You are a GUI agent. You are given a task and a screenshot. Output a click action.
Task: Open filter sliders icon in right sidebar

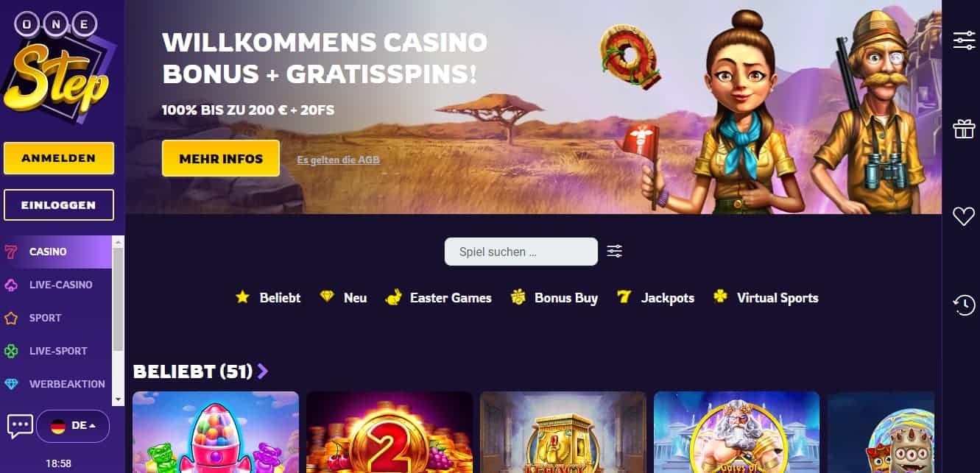point(964,40)
